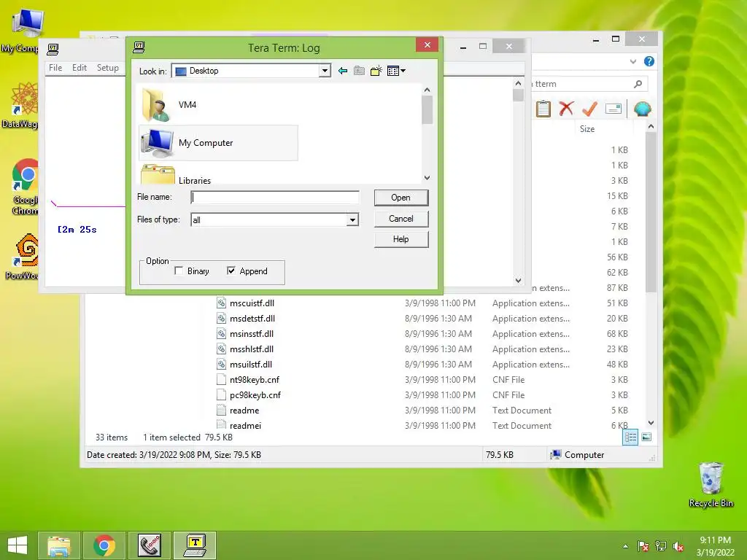Click the Tera Term terminal scroll down arrow
747x560 pixels.
[519, 281]
